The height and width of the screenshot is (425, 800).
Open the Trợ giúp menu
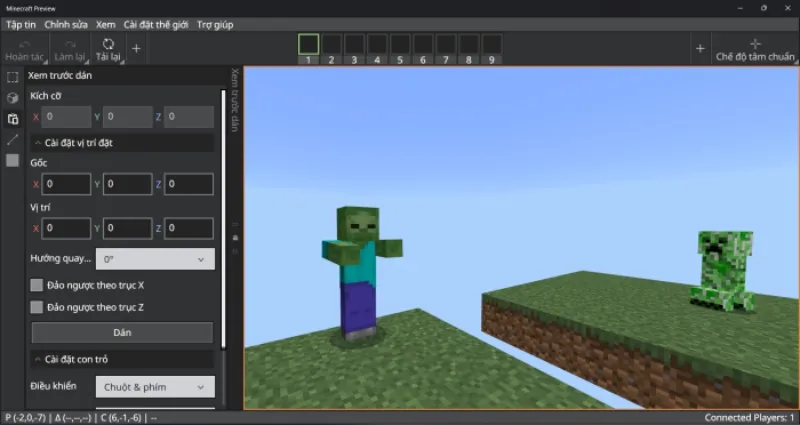click(x=215, y=24)
